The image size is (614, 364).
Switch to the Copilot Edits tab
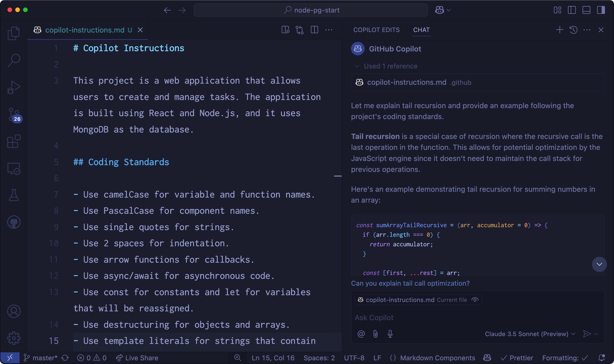pyautogui.click(x=376, y=30)
